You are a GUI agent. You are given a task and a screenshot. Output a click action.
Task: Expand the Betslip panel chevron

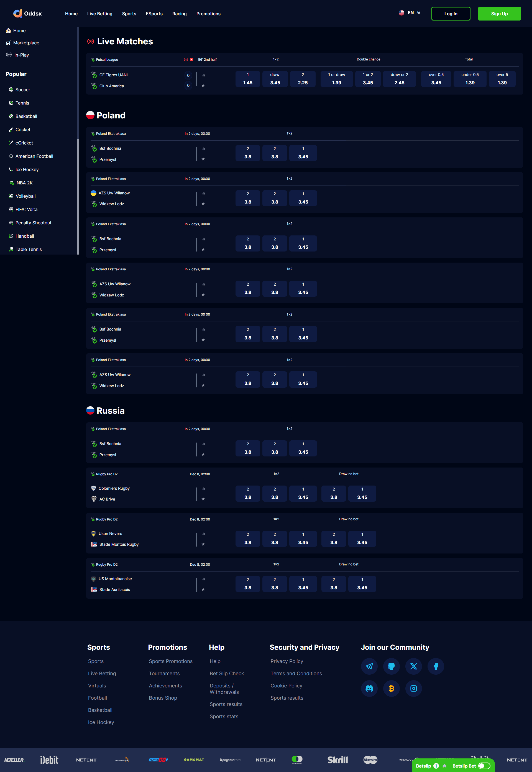click(444, 766)
